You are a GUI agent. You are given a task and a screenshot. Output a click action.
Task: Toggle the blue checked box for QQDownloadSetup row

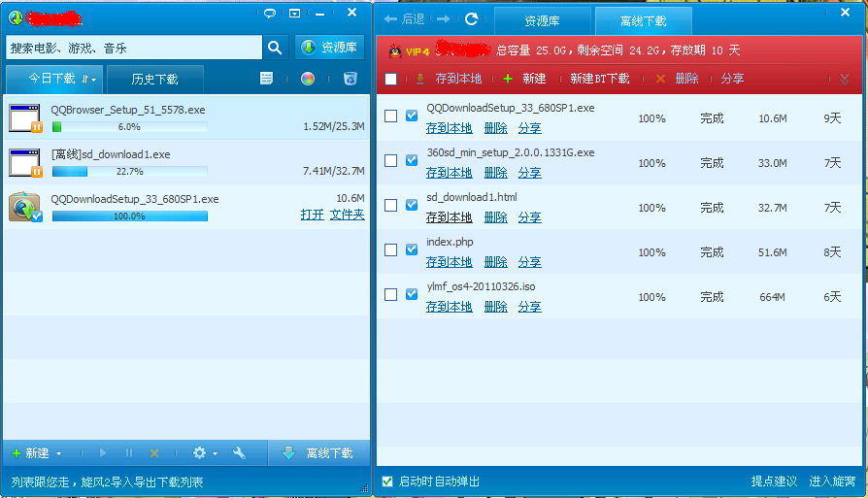[x=412, y=116]
